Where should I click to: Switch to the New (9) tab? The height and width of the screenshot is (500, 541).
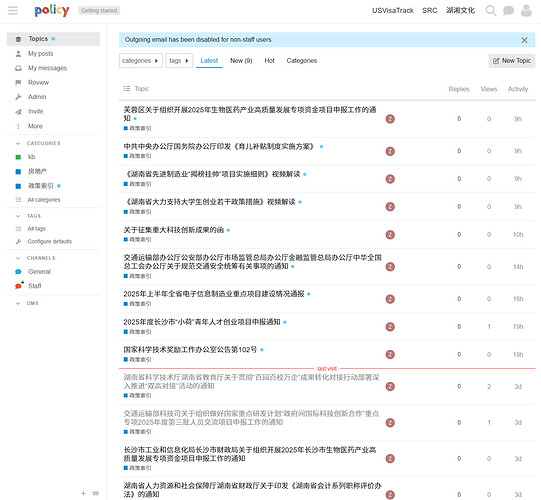[241, 61]
